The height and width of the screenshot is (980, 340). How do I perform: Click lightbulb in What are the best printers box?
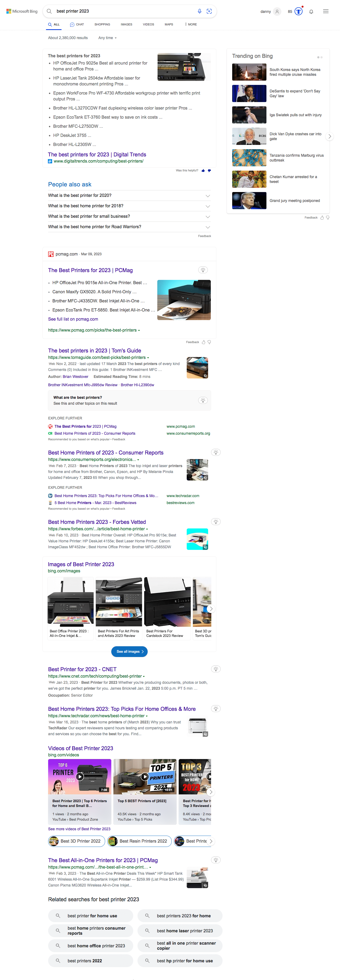pyautogui.click(x=203, y=400)
